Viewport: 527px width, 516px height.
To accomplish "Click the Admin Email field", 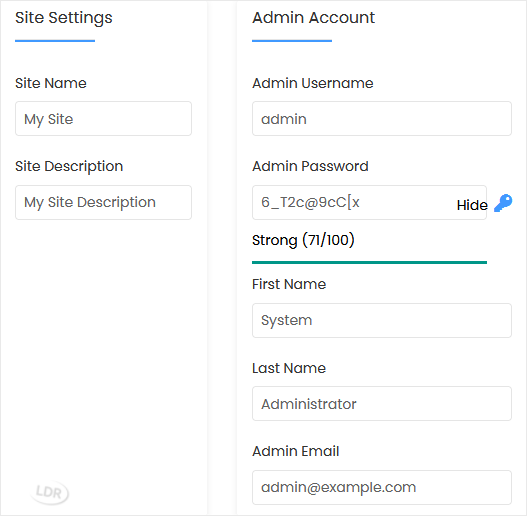I will pyautogui.click(x=382, y=487).
